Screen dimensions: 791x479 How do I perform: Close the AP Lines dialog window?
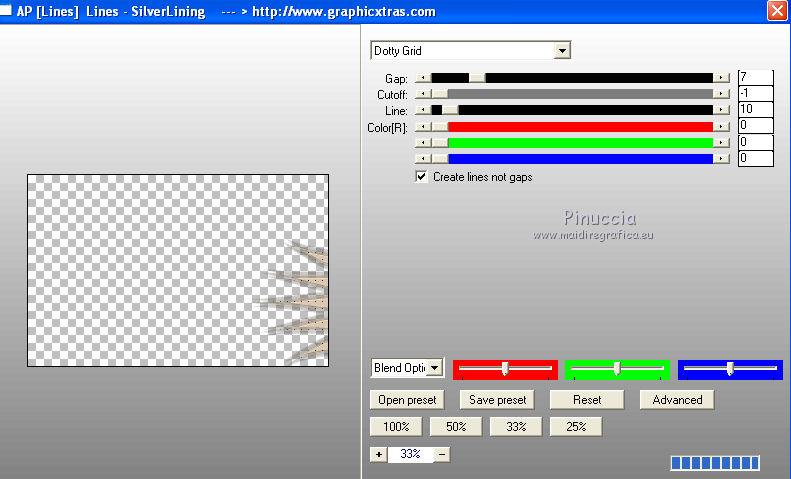coord(777,11)
